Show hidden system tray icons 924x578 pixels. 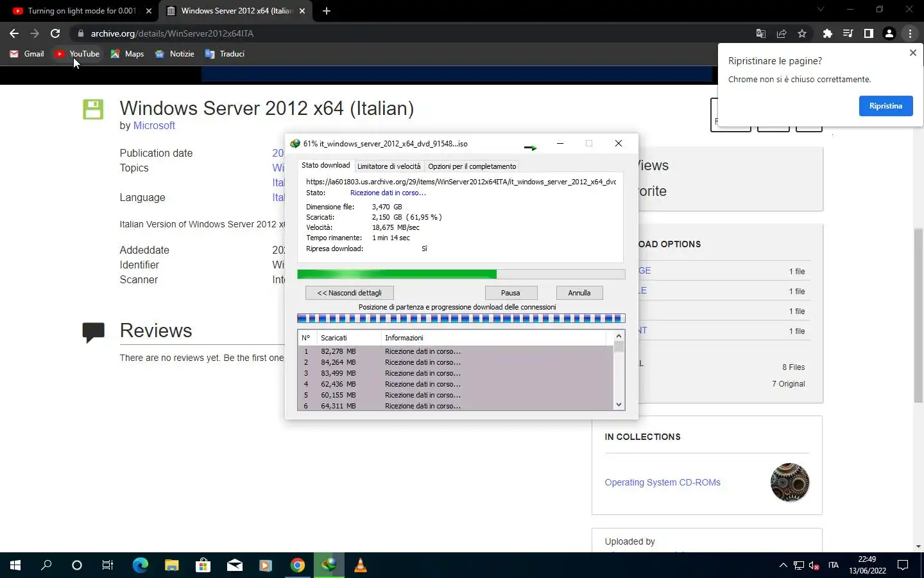tap(783, 565)
